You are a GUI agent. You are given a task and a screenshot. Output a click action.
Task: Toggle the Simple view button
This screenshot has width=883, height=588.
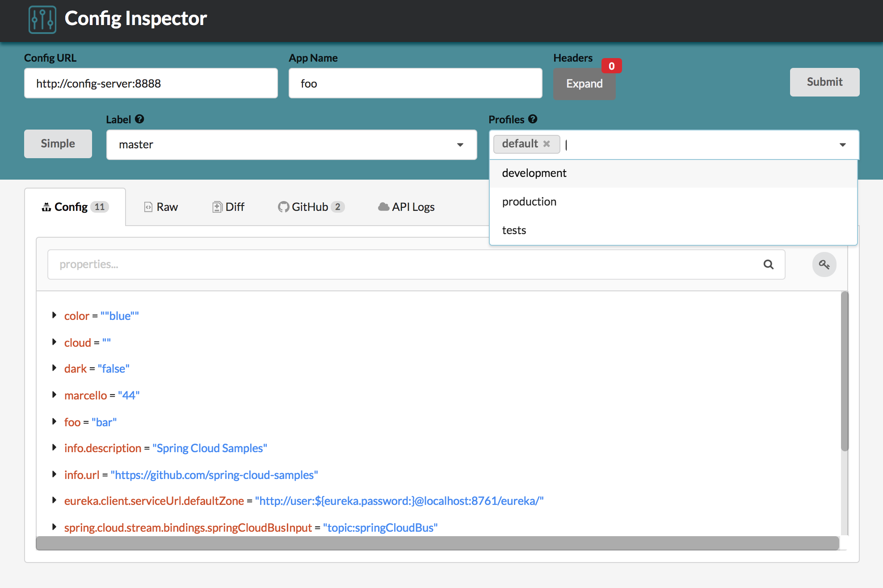tap(58, 144)
